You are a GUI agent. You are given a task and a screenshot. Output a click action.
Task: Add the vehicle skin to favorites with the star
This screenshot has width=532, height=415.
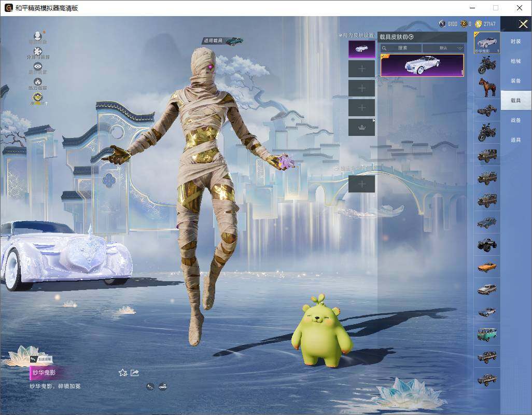click(123, 373)
